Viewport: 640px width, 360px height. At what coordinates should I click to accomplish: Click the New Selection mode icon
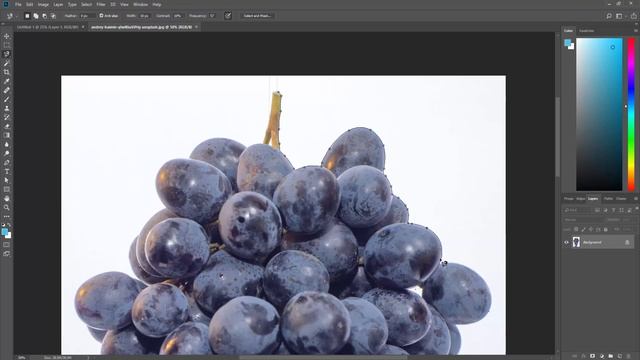(x=27, y=16)
